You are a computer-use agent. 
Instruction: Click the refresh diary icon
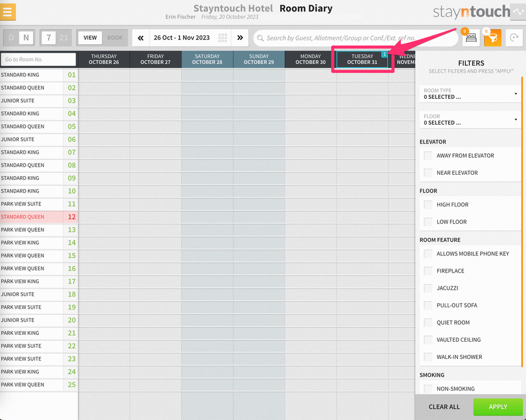(514, 38)
